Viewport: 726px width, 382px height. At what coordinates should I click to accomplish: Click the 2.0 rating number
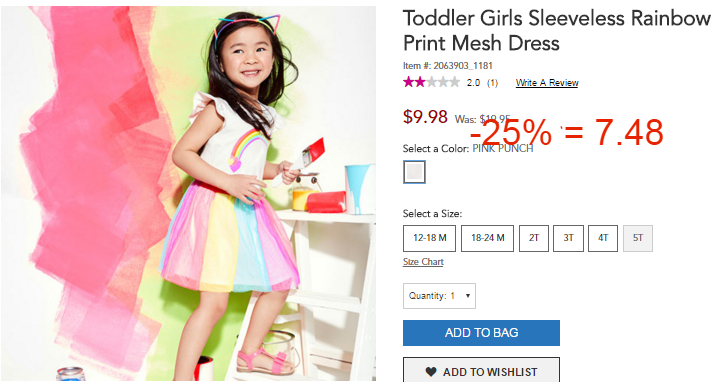pyautogui.click(x=473, y=83)
